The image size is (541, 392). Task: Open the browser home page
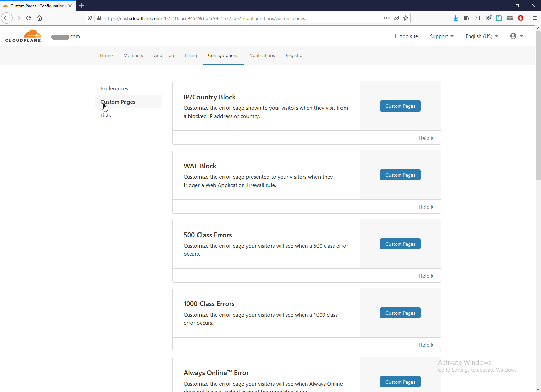click(x=40, y=18)
